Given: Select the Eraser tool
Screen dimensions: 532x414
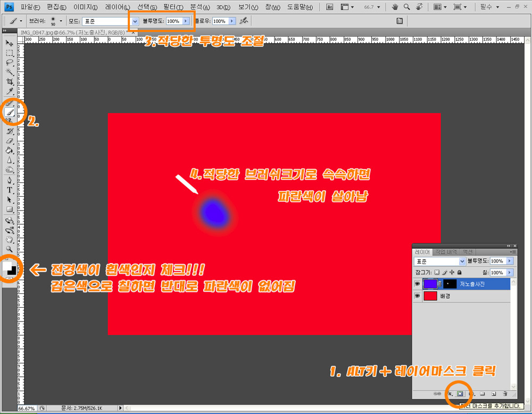Looking at the screenshot, I should coord(10,141).
